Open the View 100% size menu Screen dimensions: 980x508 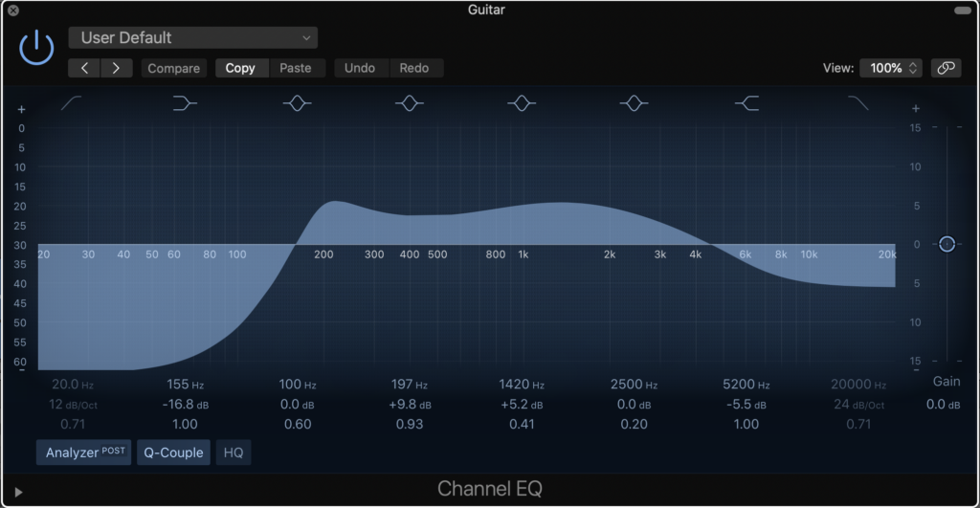891,68
